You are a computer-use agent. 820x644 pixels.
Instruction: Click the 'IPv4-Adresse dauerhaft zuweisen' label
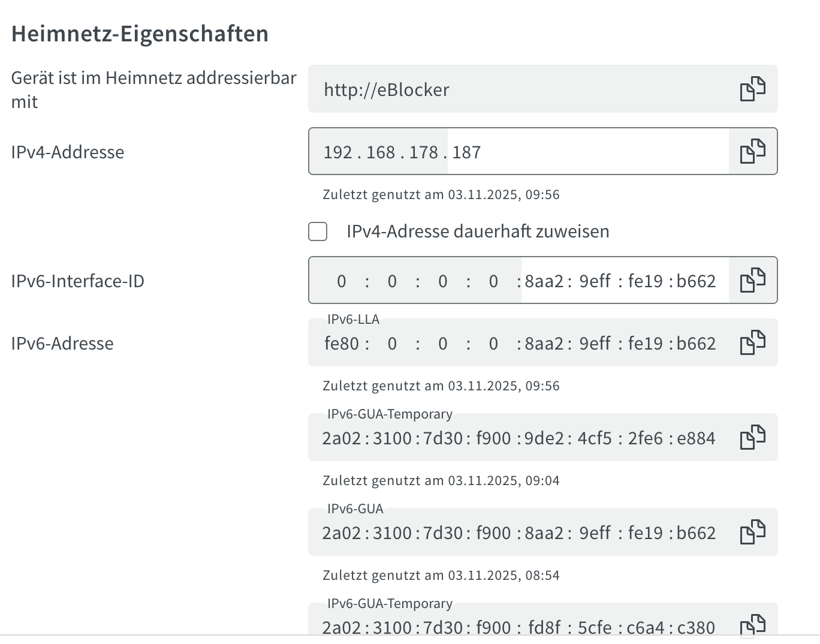pos(478,231)
